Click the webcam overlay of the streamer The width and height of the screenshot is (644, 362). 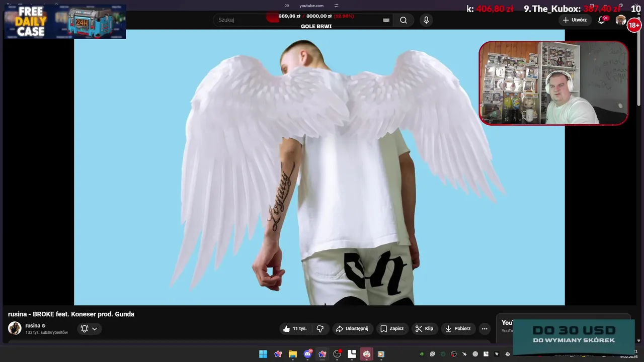click(553, 83)
